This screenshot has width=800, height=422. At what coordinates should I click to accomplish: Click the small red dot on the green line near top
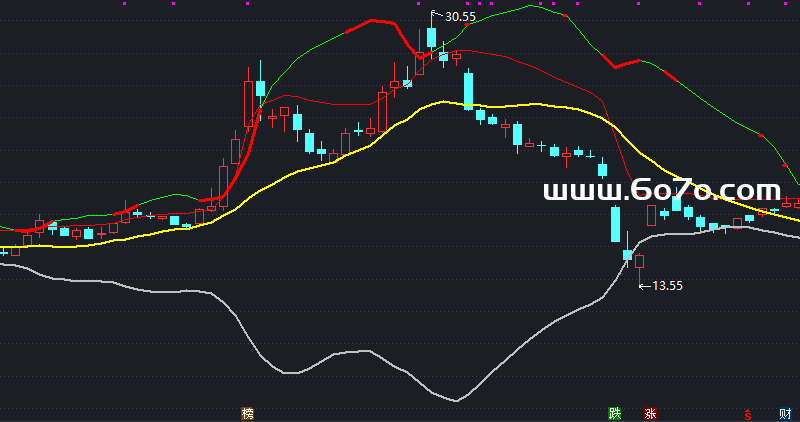coord(566,17)
